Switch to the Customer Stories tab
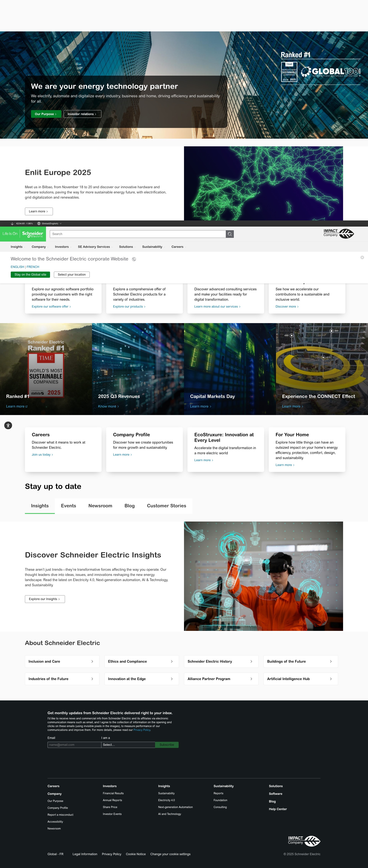The height and width of the screenshot is (868, 368). [x=167, y=506]
